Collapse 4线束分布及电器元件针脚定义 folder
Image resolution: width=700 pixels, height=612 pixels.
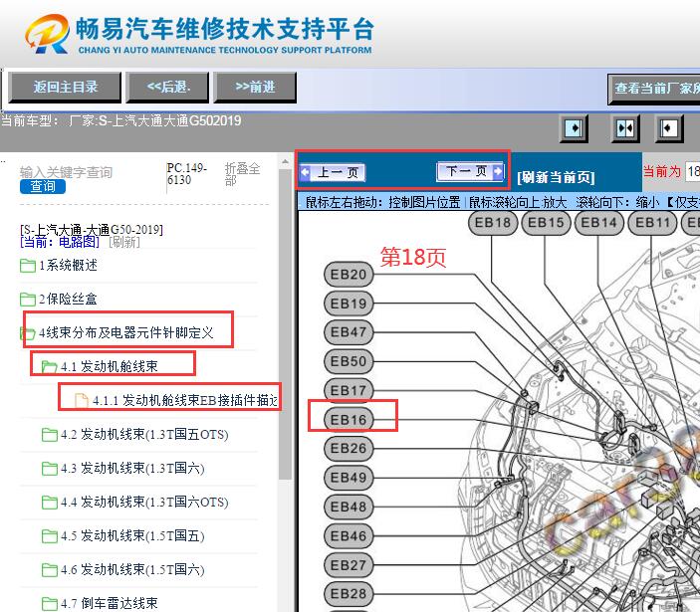[126, 332]
